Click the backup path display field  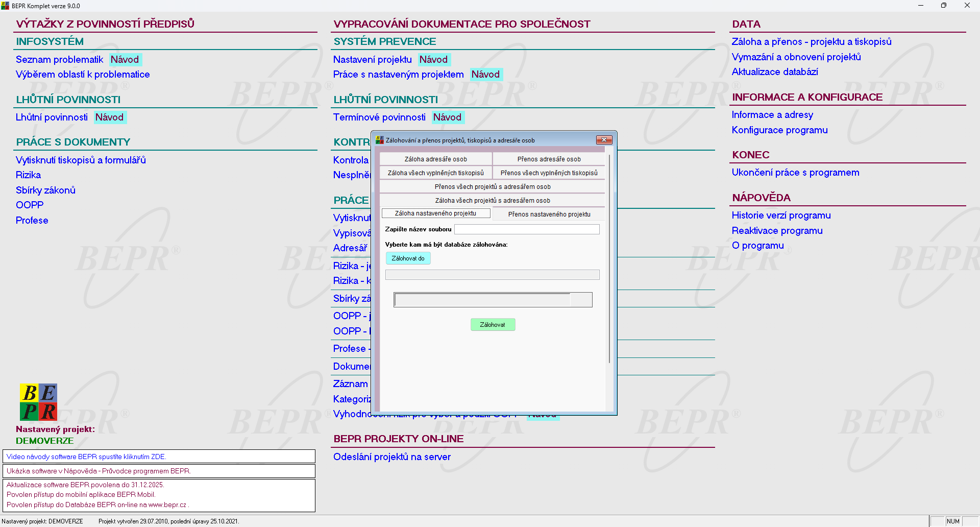(493, 275)
